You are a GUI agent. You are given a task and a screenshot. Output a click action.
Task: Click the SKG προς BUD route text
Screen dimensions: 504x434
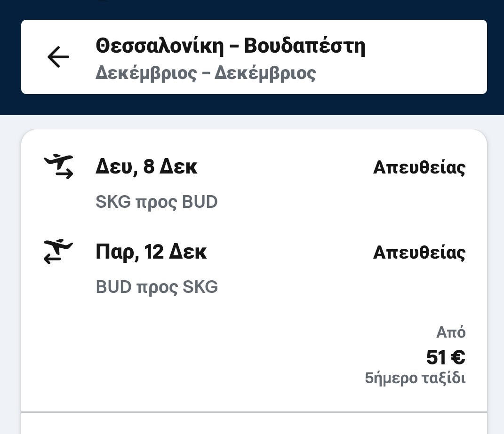click(x=156, y=202)
